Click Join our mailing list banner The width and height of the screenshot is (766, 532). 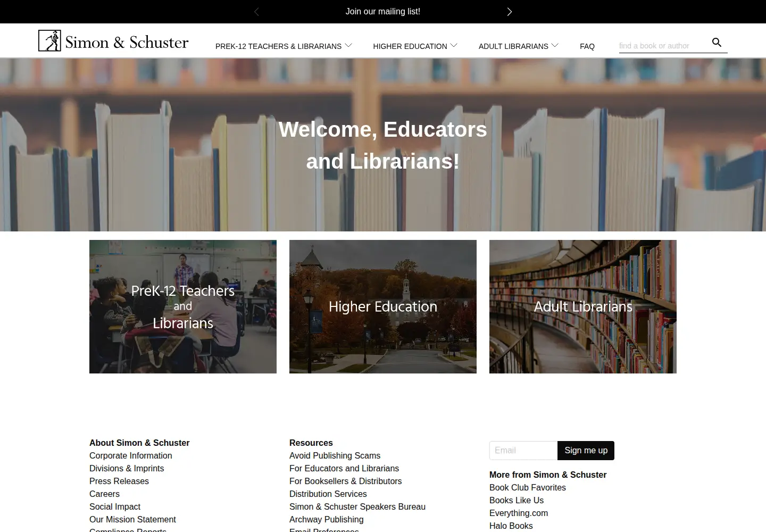pyautogui.click(x=383, y=12)
